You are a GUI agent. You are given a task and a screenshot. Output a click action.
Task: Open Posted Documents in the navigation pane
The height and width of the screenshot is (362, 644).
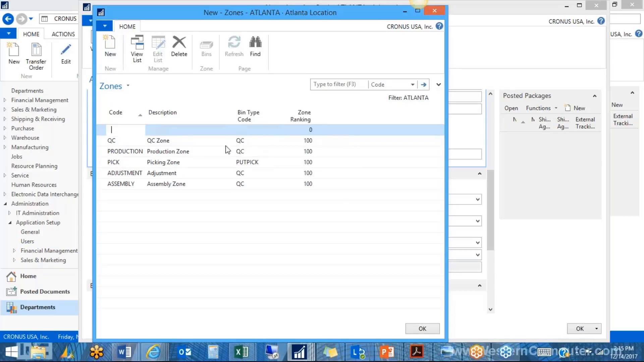[x=45, y=291]
